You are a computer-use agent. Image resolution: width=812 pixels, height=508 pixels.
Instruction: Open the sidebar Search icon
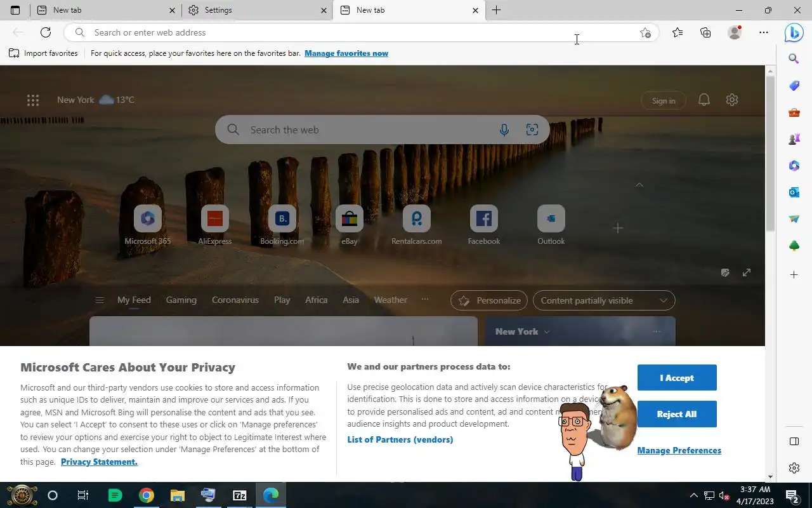(794, 59)
